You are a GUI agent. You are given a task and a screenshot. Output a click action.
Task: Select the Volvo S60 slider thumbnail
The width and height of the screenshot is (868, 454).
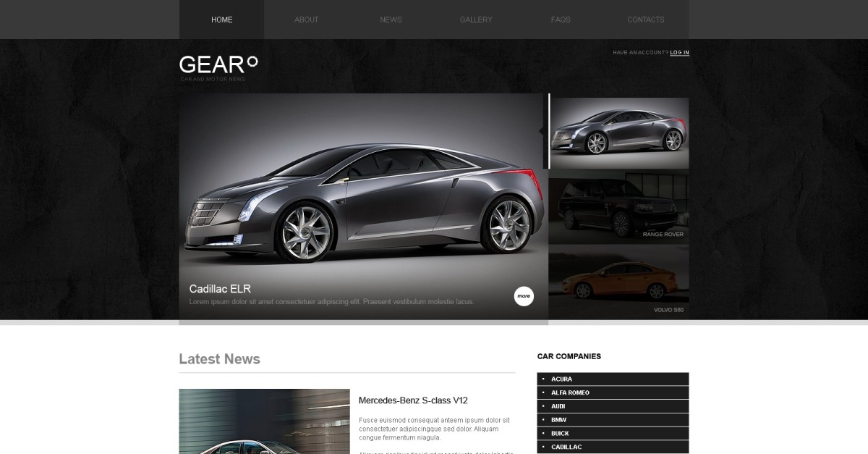(x=619, y=282)
